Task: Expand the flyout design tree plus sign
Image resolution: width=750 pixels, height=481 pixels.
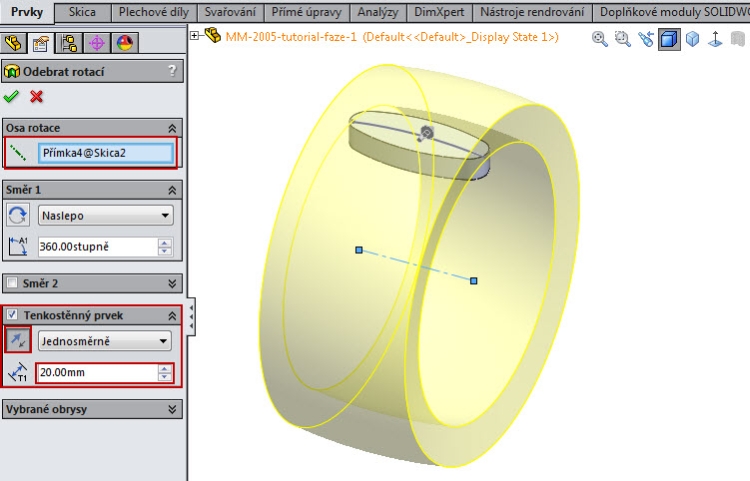Action: [194, 35]
